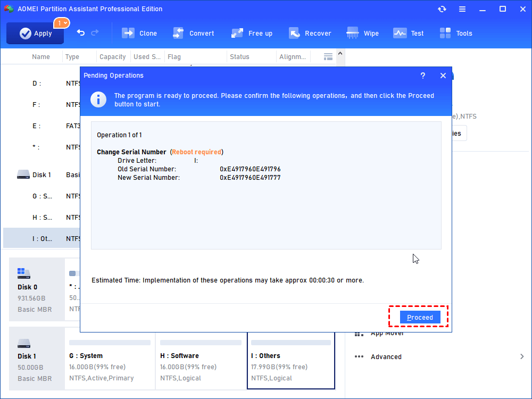Click the help question mark in Pending Operations dialog
Image resolution: width=532 pixels, height=399 pixels.
pos(422,76)
